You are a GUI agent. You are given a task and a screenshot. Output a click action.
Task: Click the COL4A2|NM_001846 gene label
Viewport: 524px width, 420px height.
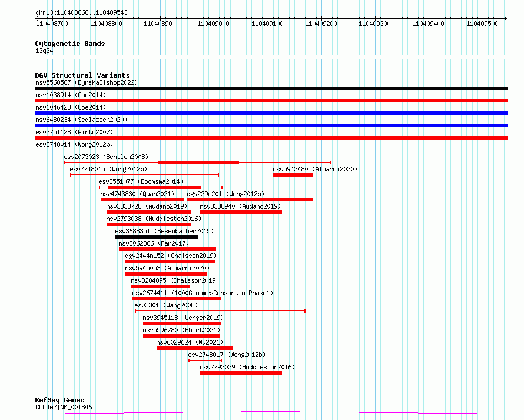click(x=64, y=407)
